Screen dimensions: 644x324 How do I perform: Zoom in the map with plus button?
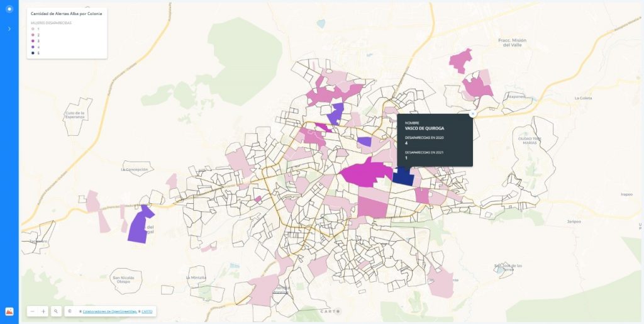point(43,311)
